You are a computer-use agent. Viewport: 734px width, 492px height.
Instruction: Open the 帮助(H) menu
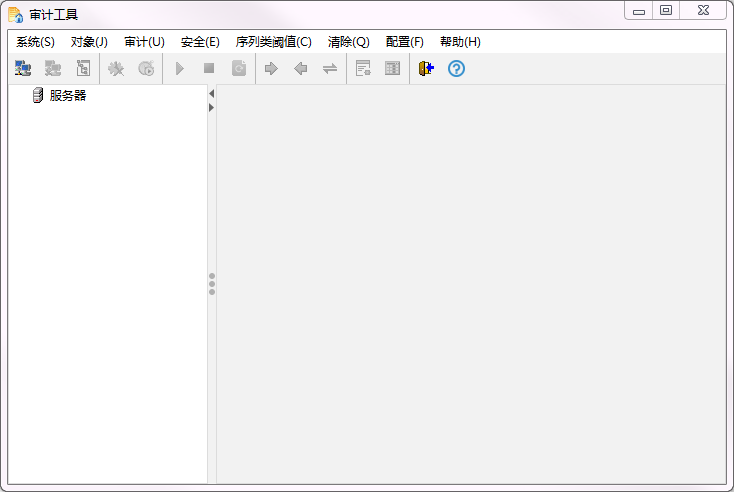pos(460,42)
